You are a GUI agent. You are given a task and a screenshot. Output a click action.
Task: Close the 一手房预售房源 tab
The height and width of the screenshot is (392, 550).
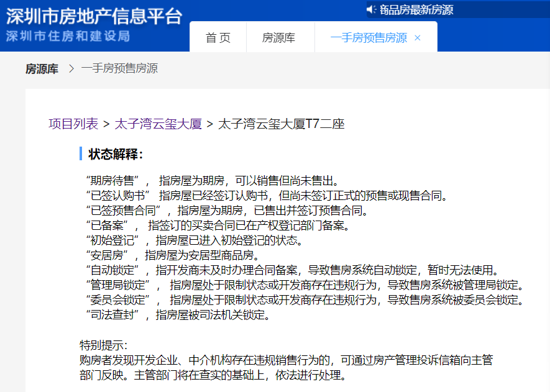[x=418, y=38]
